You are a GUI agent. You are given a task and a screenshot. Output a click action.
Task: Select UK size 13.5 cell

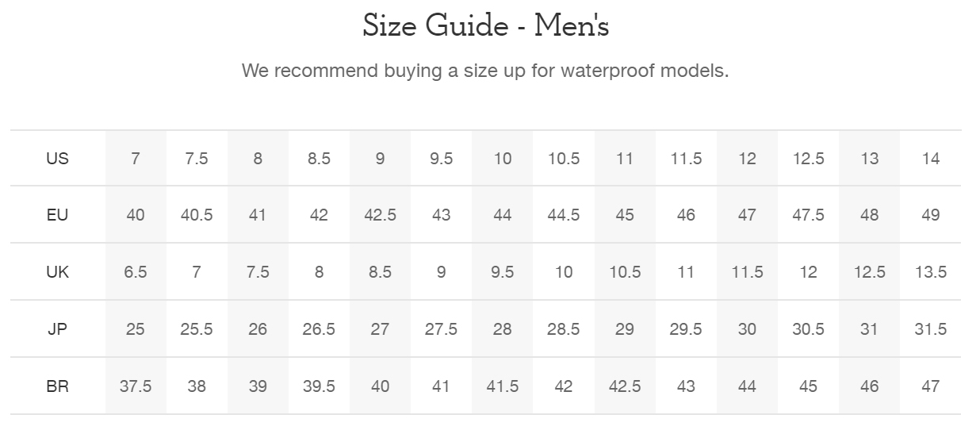coord(931,272)
